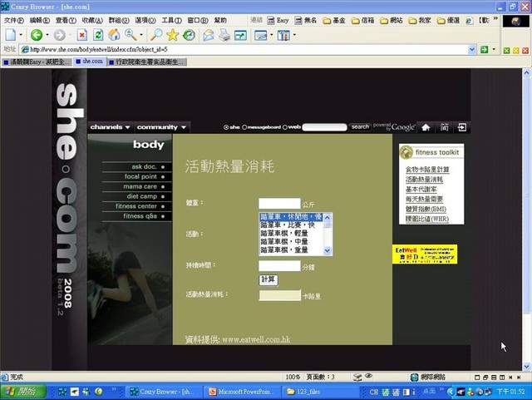The image size is (532, 400).
Task: Click the new page toolbar icon
Action: [x=11, y=35]
